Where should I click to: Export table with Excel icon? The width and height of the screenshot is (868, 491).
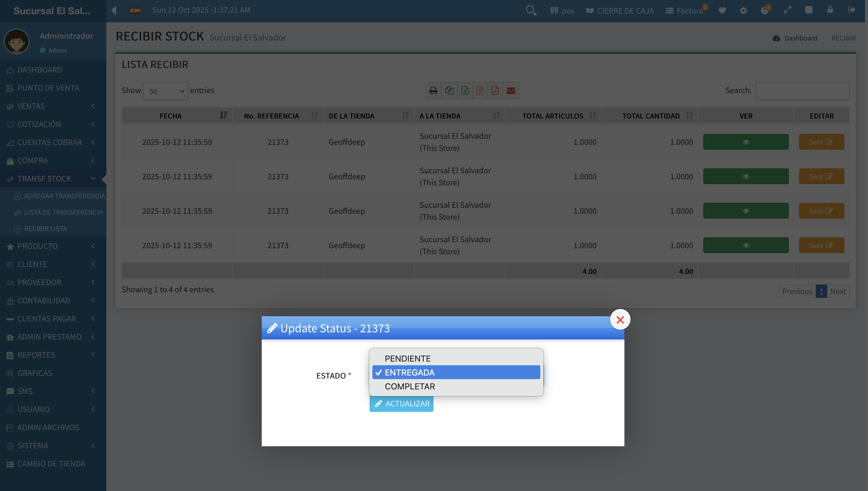[x=465, y=90]
